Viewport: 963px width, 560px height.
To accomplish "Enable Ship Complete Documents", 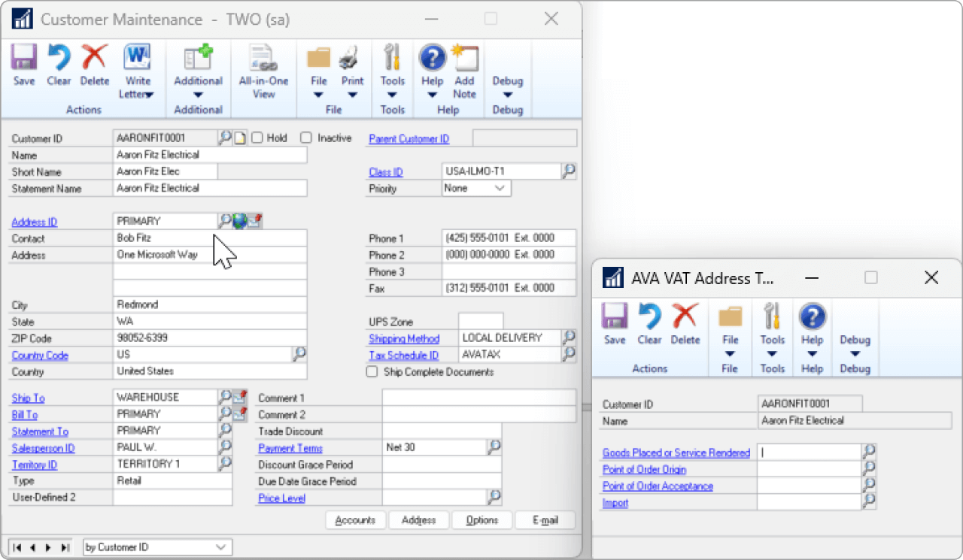I will 372,371.
